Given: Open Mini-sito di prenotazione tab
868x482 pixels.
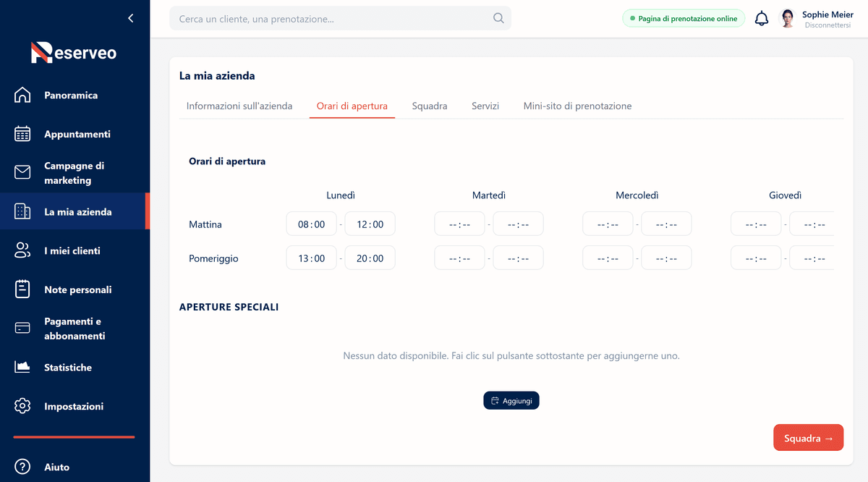Looking at the screenshot, I should coord(578,106).
